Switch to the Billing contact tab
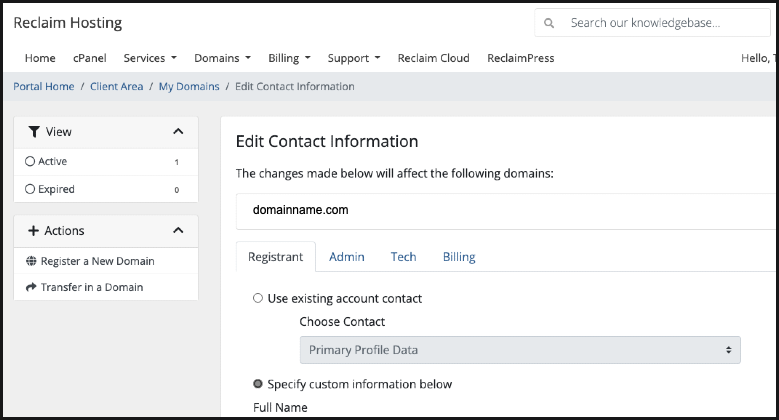The image size is (779, 420). tap(459, 256)
